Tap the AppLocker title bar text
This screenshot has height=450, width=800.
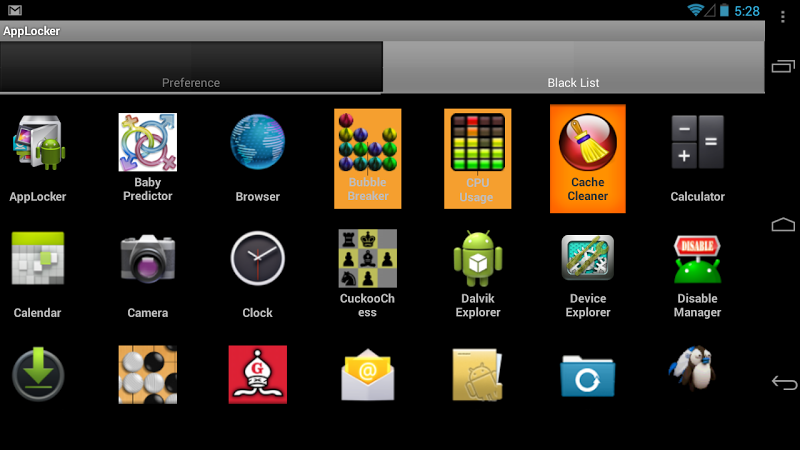click(32, 31)
